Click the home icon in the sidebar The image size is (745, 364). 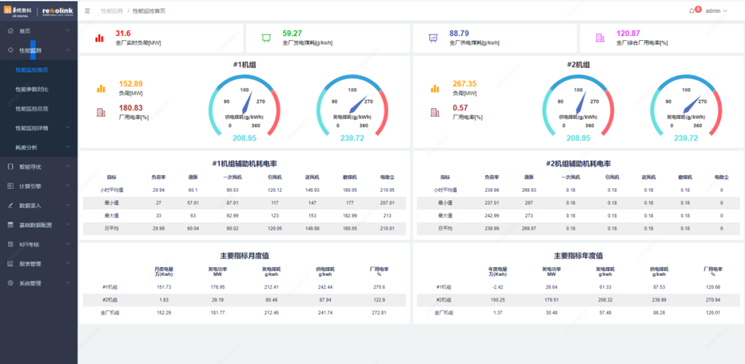pyautogui.click(x=10, y=31)
